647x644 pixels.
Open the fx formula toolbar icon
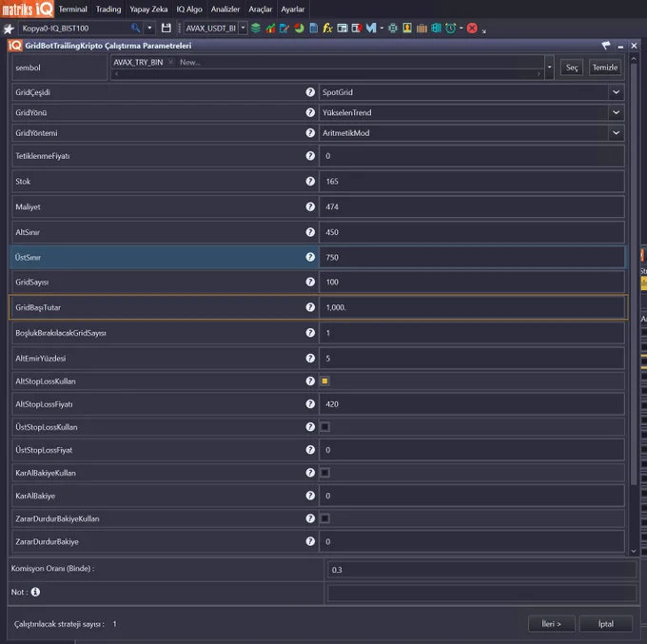click(327, 28)
